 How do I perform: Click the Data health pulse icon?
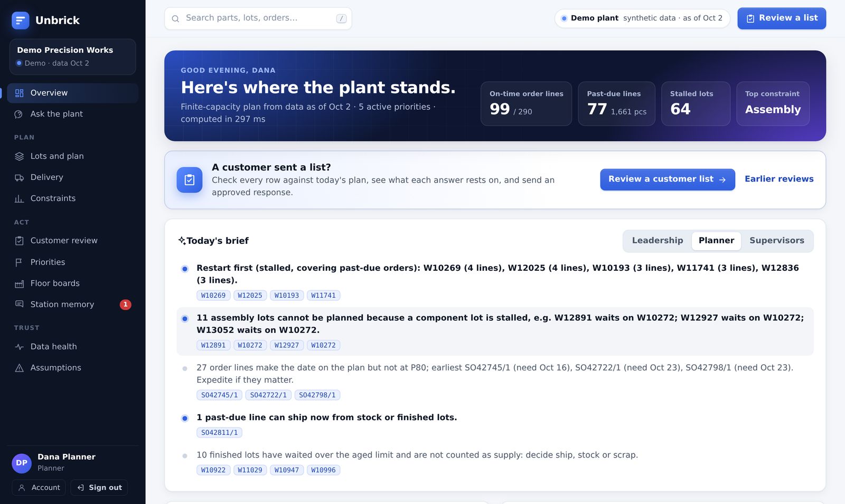[19, 347]
